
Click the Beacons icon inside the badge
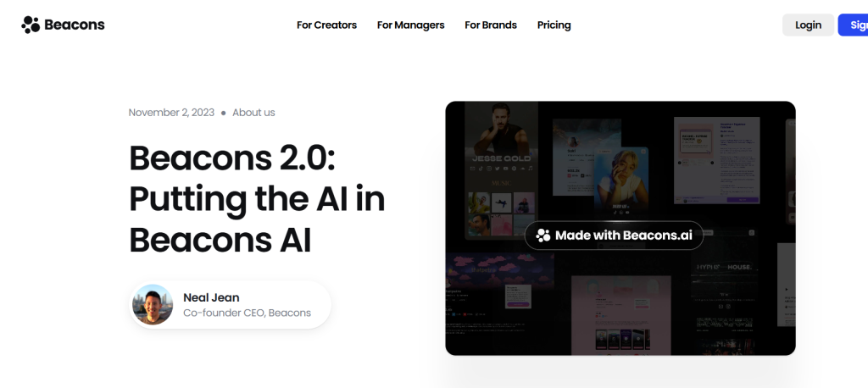(x=543, y=236)
